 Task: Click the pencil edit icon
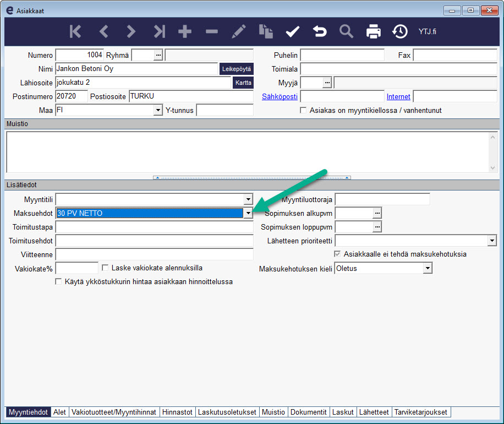[238, 31]
